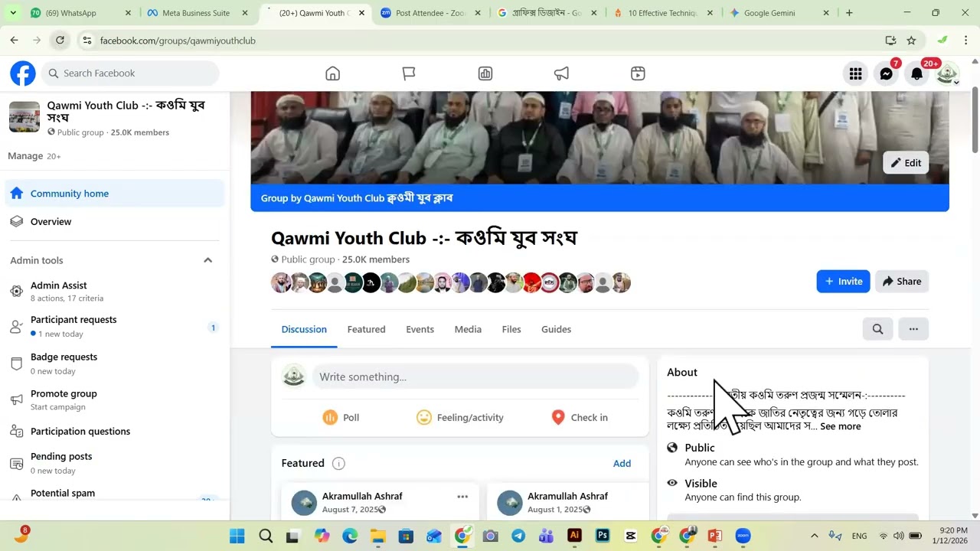Collapse the Admin tools section
This screenshot has width=980, height=551.
pos(207,260)
